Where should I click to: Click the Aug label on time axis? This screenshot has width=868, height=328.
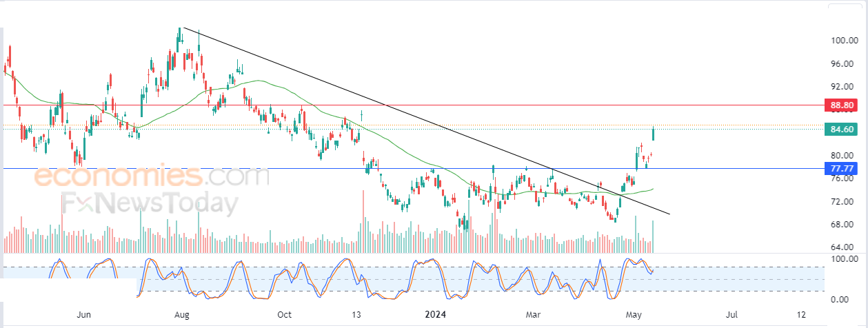[181, 314]
